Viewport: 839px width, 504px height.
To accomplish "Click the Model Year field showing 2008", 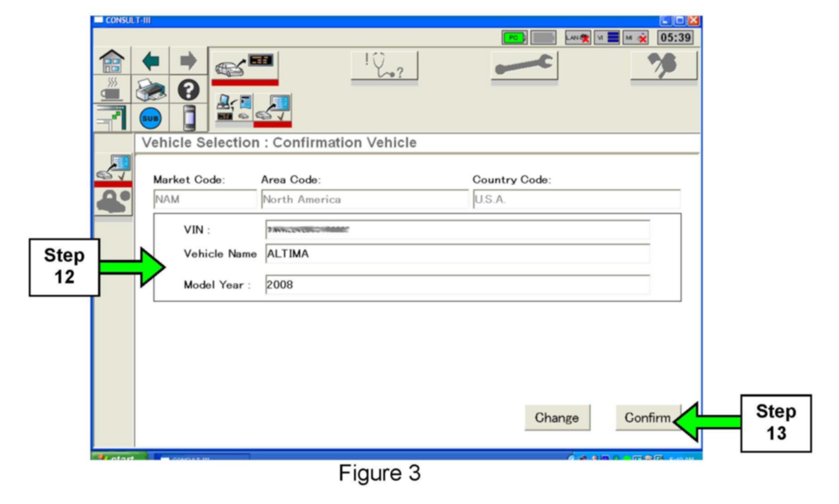I will point(457,285).
